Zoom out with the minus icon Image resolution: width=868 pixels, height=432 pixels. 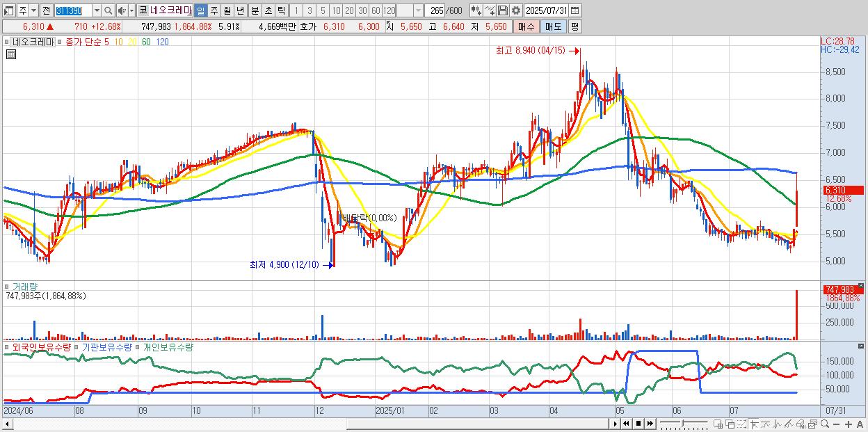pos(836,424)
